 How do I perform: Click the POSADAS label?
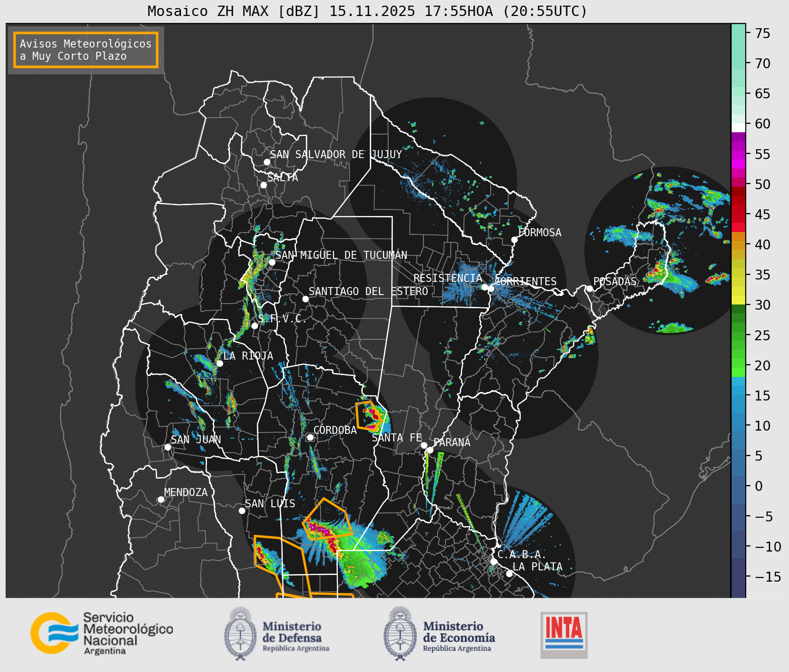click(x=614, y=281)
